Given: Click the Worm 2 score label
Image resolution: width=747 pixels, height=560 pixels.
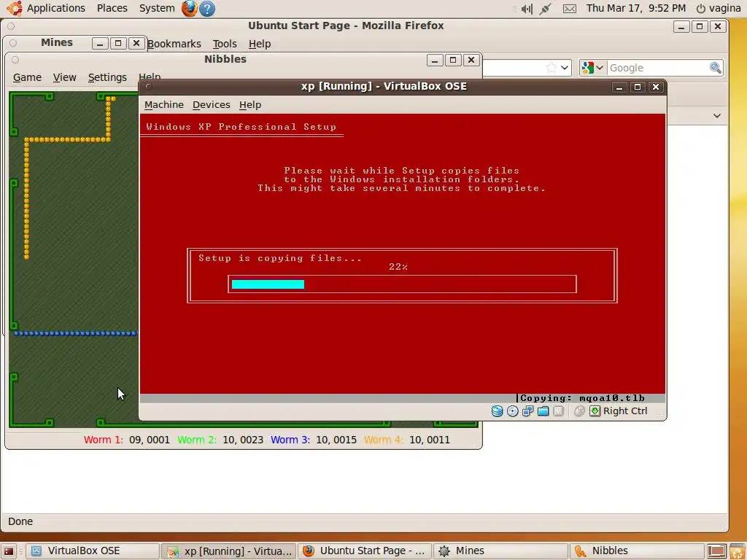Looking at the screenshot, I should (x=197, y=440).
